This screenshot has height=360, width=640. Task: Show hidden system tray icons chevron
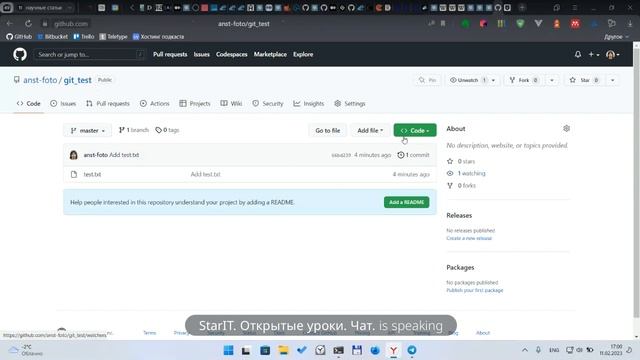525,350
